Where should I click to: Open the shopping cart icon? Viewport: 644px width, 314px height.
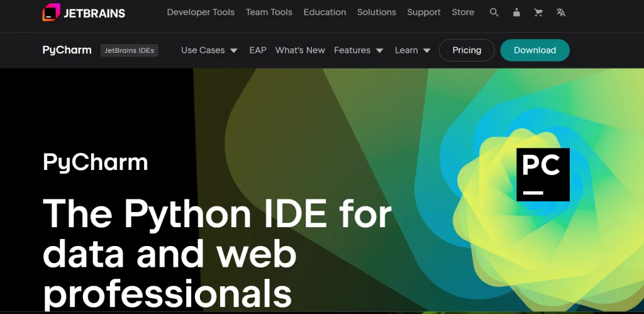coord(538,13)
